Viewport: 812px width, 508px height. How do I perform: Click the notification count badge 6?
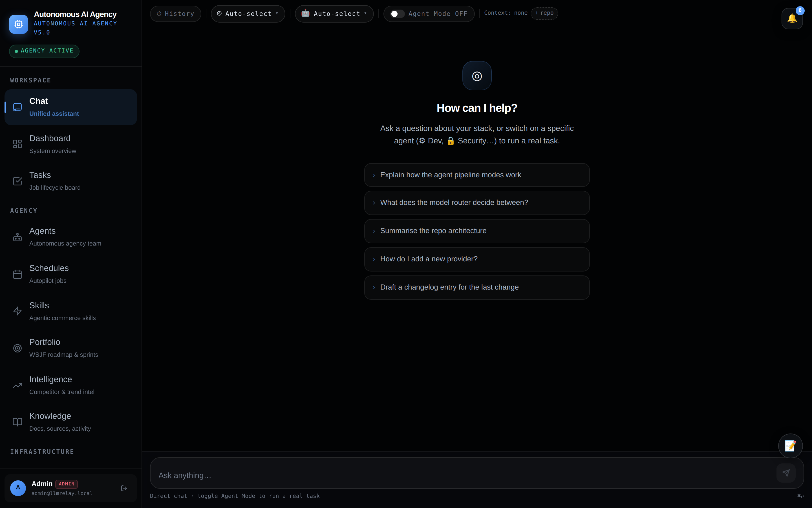(800, 10)
